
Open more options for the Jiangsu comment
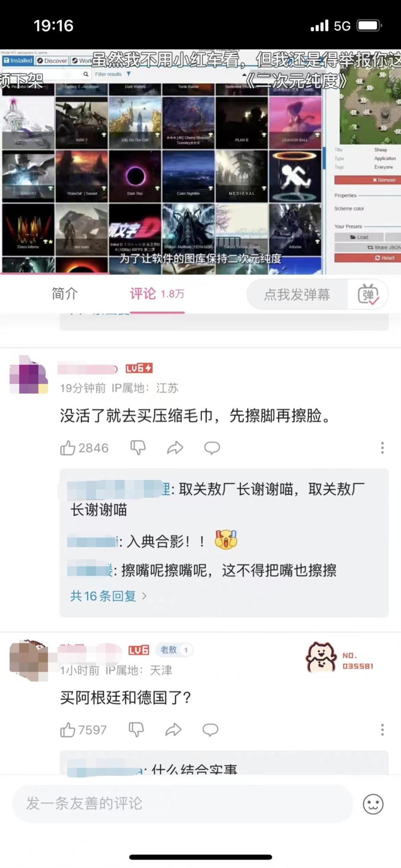pyautogui.click(x=382, y=448)
